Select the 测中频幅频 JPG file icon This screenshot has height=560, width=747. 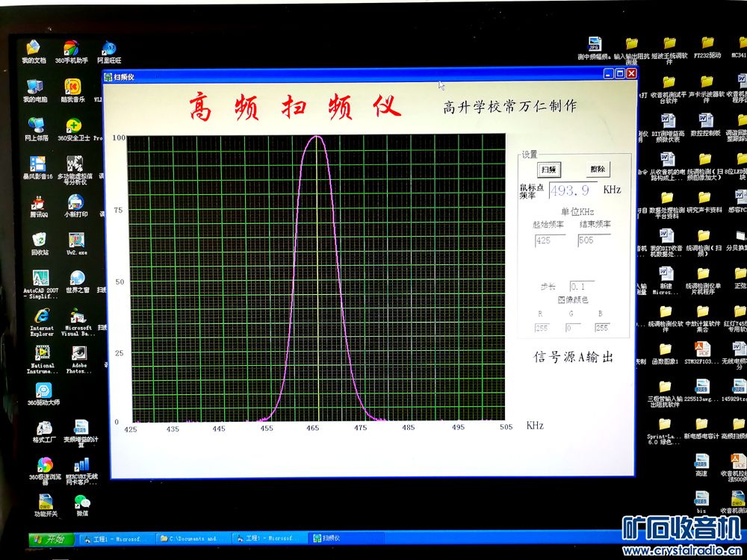tap(594, 48)
